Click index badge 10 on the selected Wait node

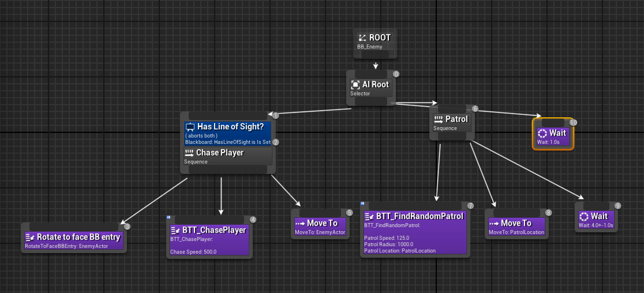point(574,123)
